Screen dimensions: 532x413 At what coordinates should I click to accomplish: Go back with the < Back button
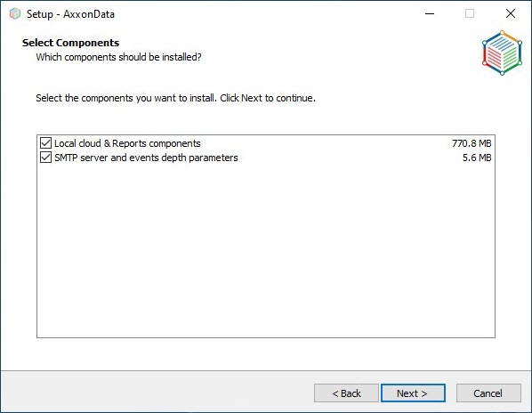[346, 393]
